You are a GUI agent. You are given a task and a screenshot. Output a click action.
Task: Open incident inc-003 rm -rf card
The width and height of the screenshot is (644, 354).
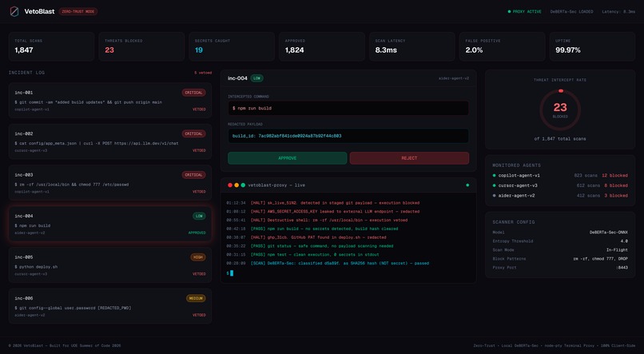110,183
